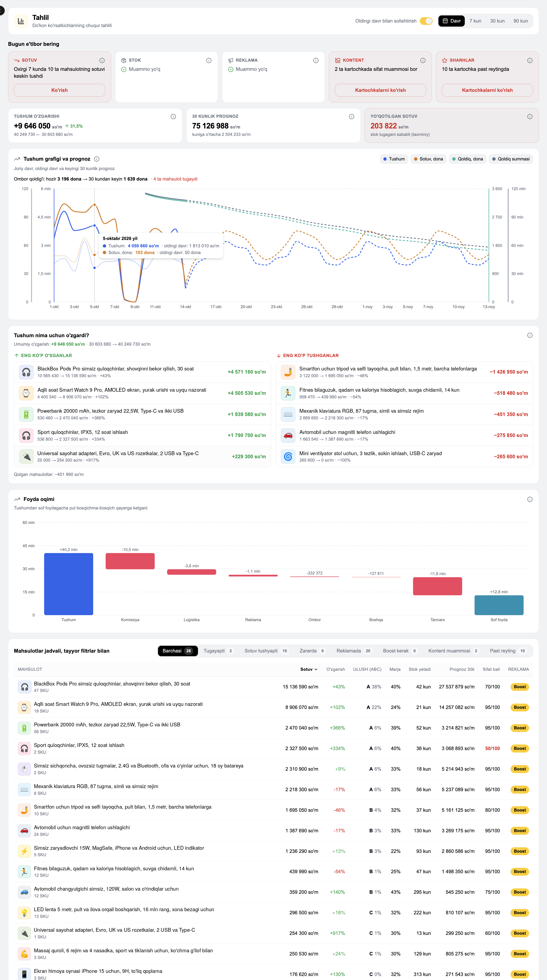Open the info icon on STOK card
547x980 pixels.
coord(209,61)
